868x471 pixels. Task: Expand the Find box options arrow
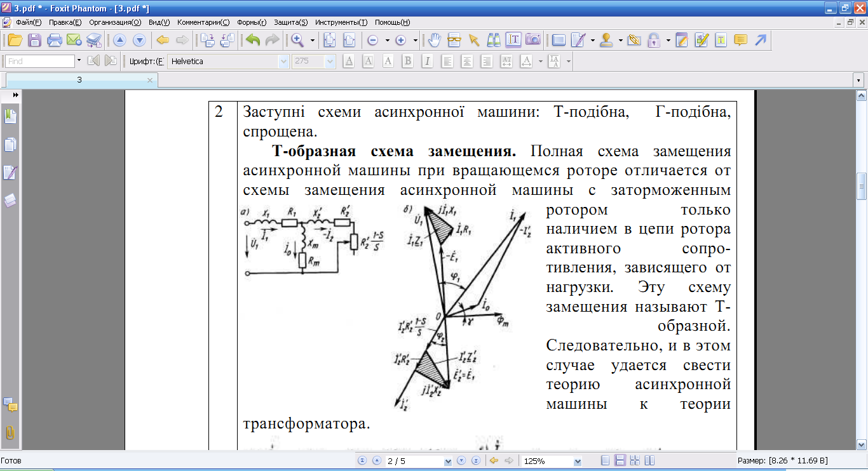click(79, 62)
